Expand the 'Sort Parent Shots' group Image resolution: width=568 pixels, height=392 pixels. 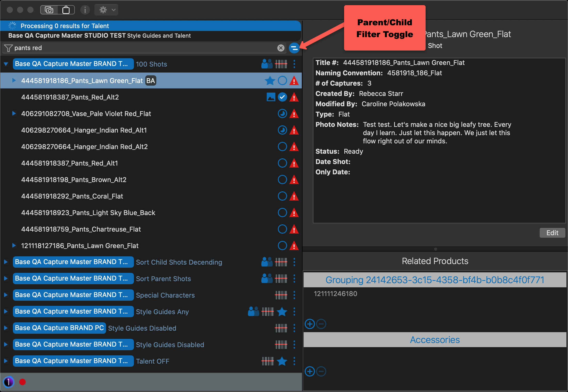click(x=6, y=279)
